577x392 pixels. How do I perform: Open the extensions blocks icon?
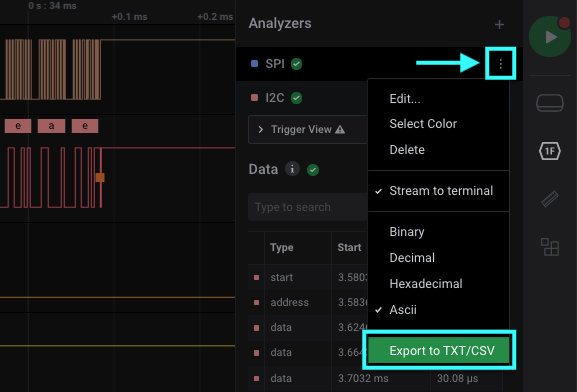pos(550,247)
